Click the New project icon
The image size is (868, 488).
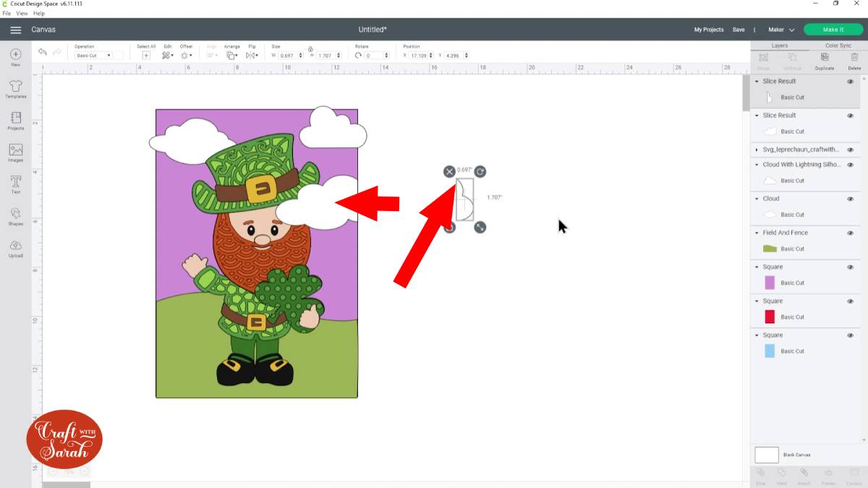[15, 57]
